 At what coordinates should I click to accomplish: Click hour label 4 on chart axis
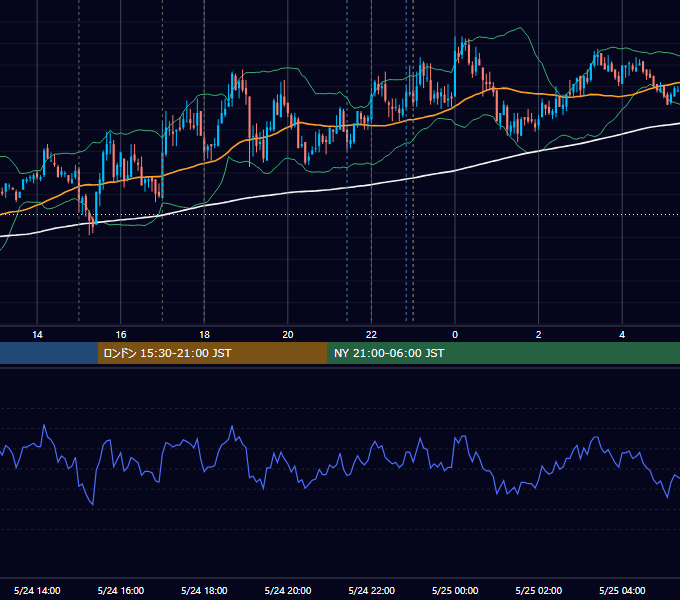622,335
